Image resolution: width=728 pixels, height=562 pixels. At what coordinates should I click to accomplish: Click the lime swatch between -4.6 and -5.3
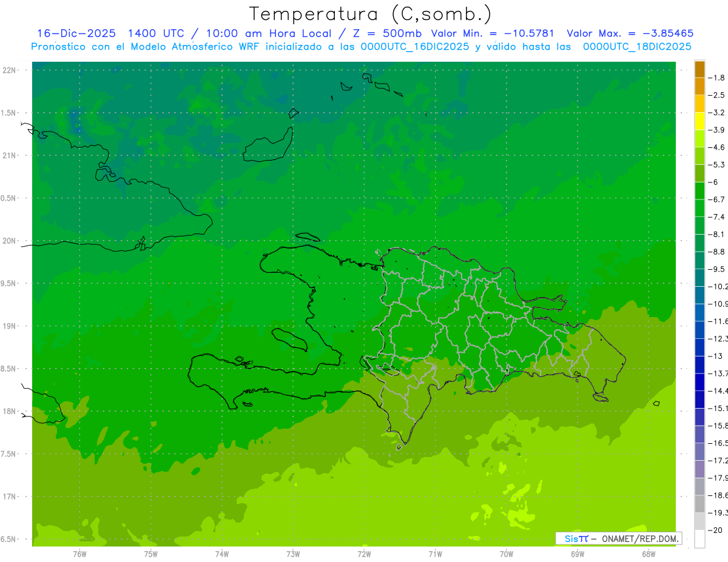pyautogui.click(x=699, y=156)
